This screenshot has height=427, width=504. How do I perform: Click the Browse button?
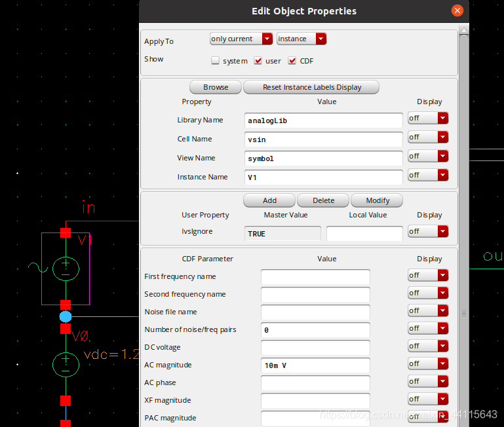click(216, 87)
